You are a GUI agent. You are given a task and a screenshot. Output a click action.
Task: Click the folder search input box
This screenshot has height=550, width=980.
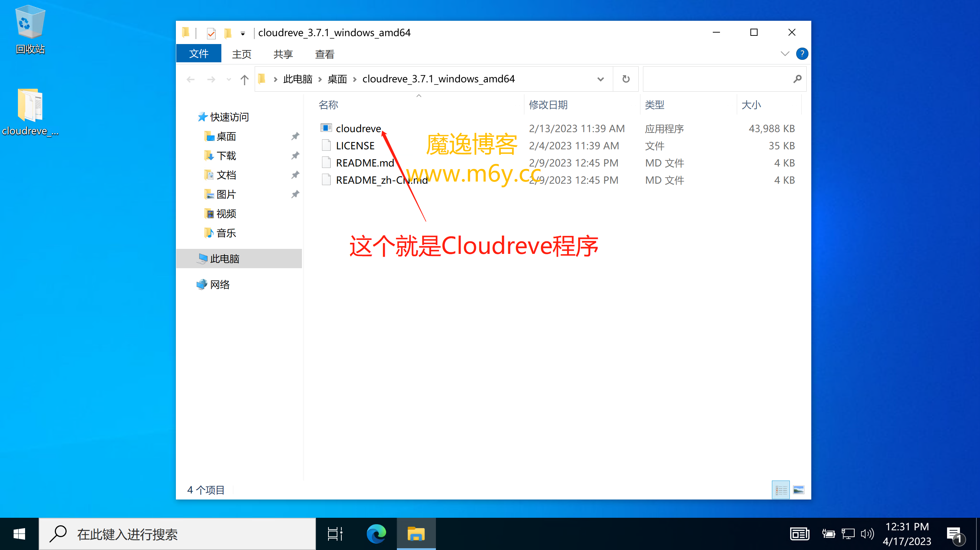(717, 79)
